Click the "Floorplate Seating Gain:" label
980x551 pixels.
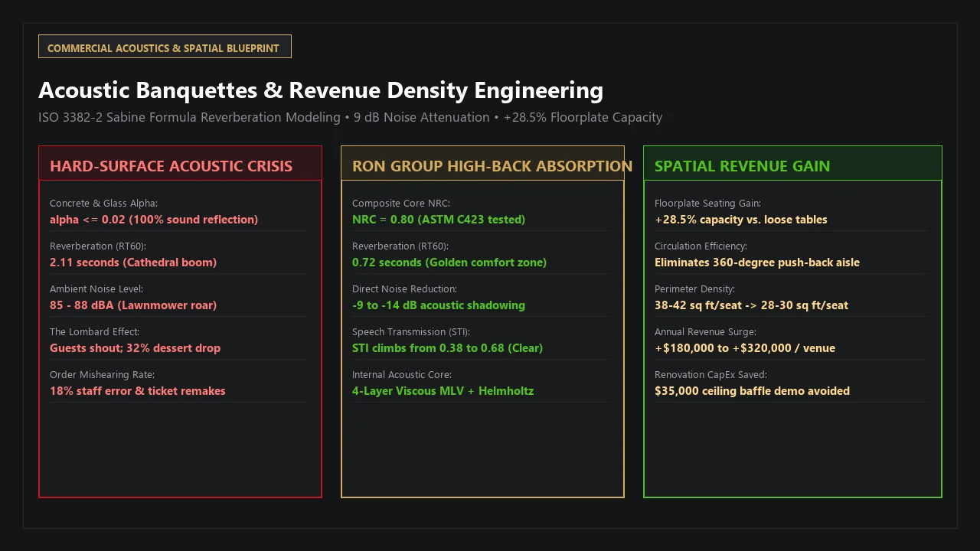tap(707, 204)
